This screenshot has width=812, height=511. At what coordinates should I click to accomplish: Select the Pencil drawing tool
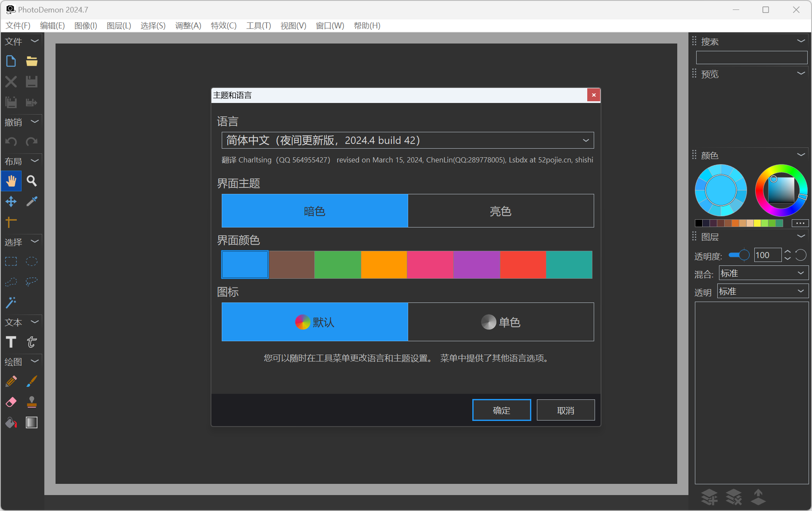click(x=11, y=381)
